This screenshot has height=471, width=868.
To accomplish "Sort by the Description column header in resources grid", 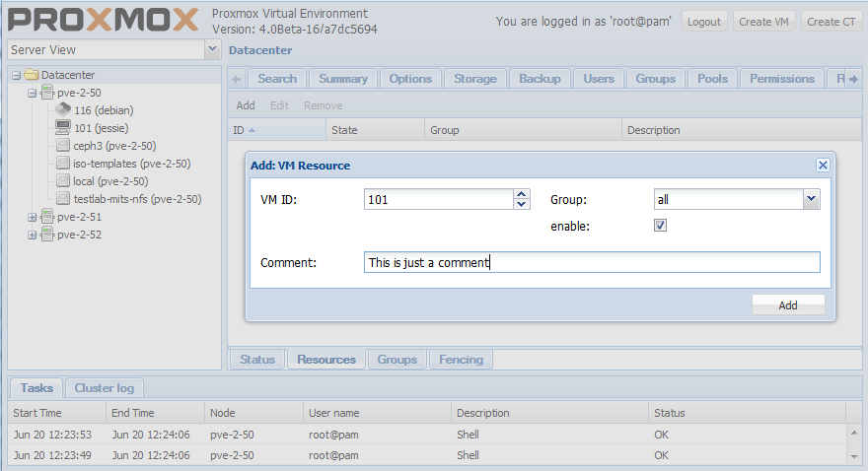I will click(742, 130).
